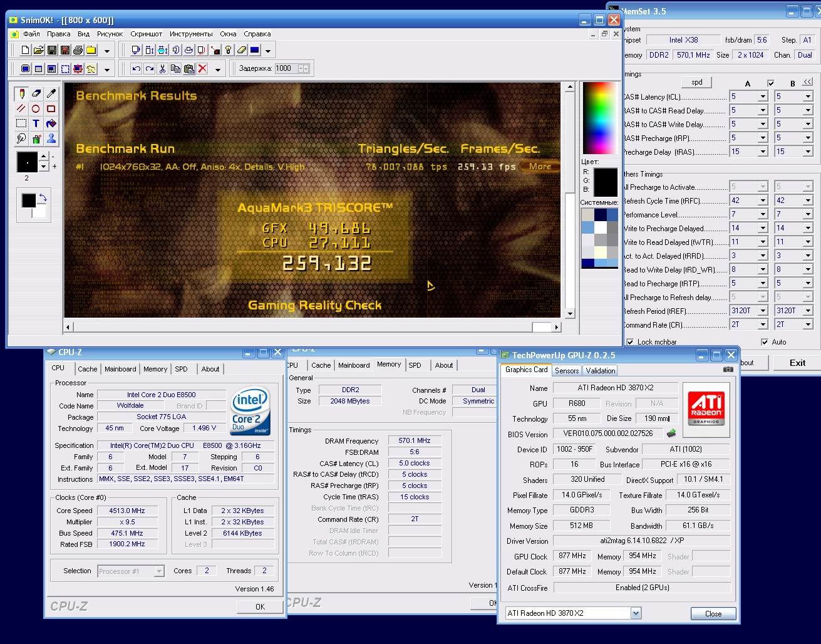Click the black foreground color swatch in tool panel
Screen dimensions: 821x644
(29, 200)
